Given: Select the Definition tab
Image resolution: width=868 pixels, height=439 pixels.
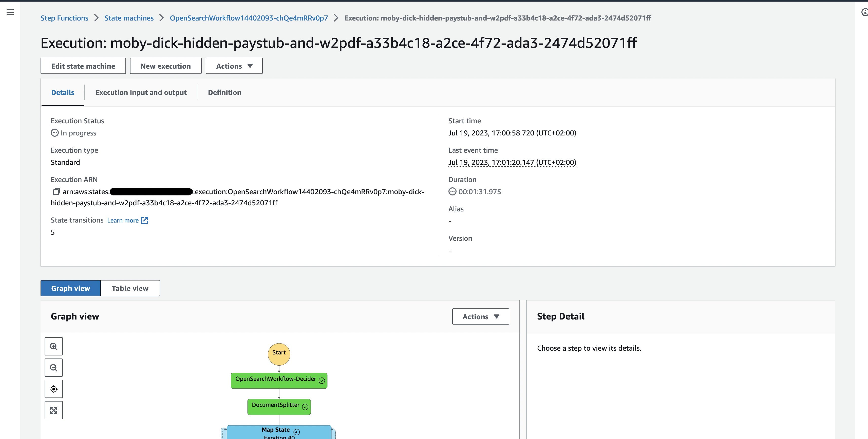Looking at the screenshot, I should (224, 92).
